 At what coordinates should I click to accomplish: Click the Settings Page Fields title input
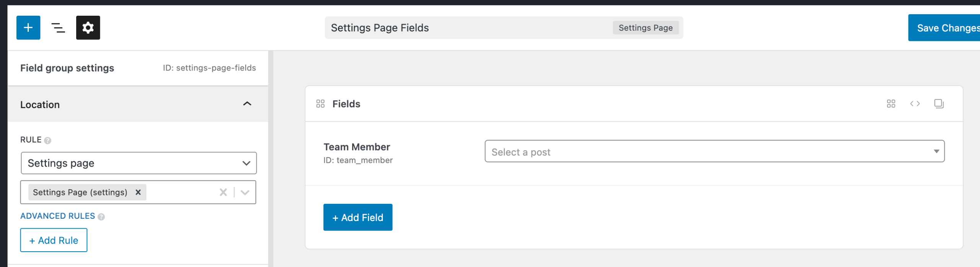pyautogui.click(x=467, y=28)
